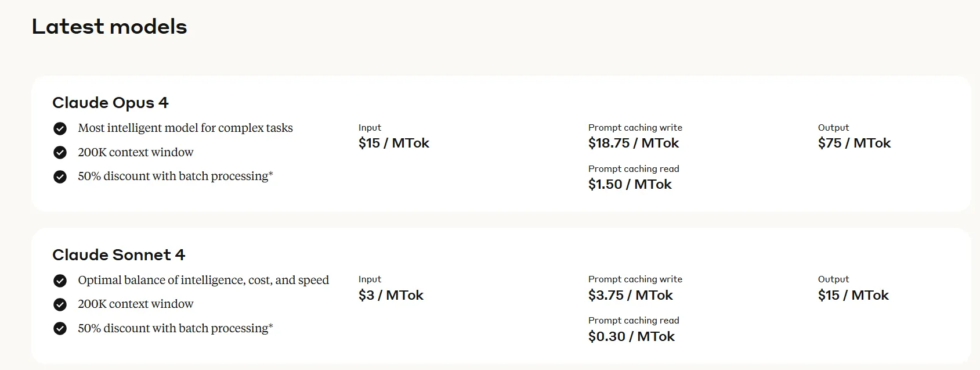Screen dimensions: 980x370
Task: Click the "Latest models" heading
Action: 109,27
